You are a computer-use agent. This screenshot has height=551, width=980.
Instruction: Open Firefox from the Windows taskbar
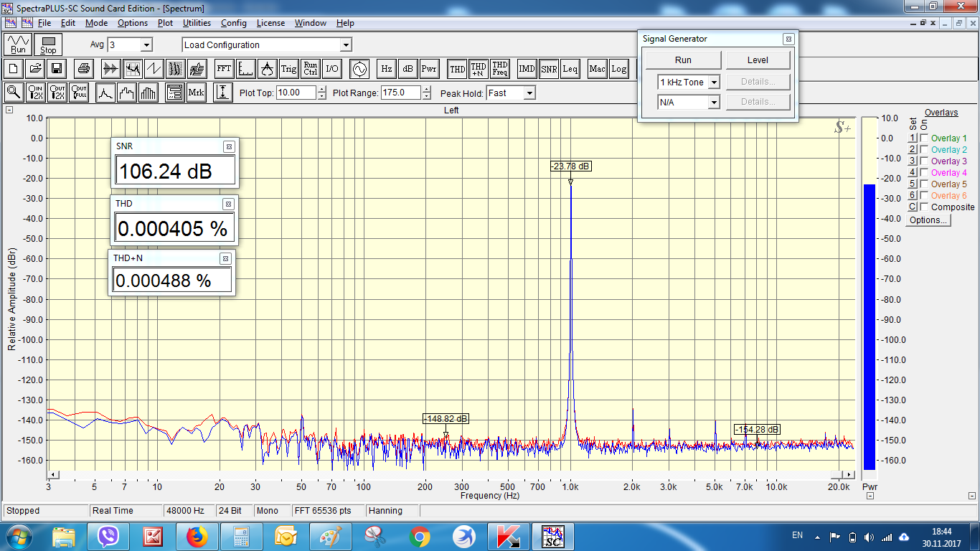coord(196,536)
